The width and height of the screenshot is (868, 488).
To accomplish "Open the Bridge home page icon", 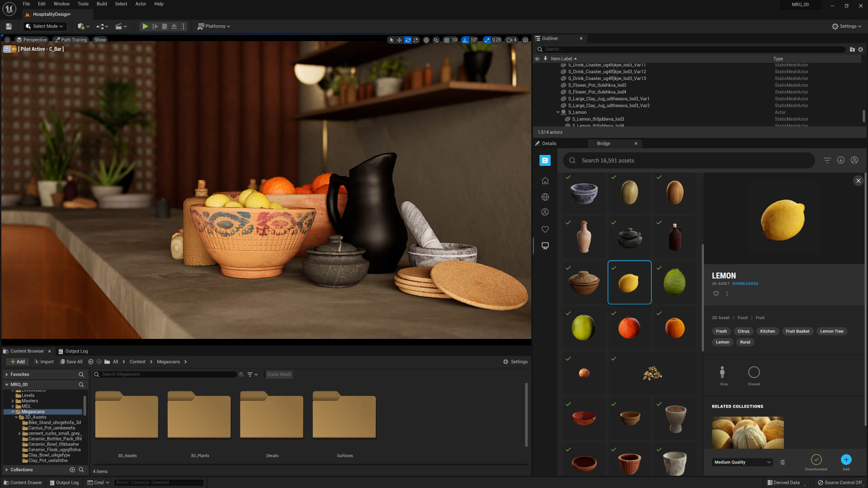I will [545, 180].
